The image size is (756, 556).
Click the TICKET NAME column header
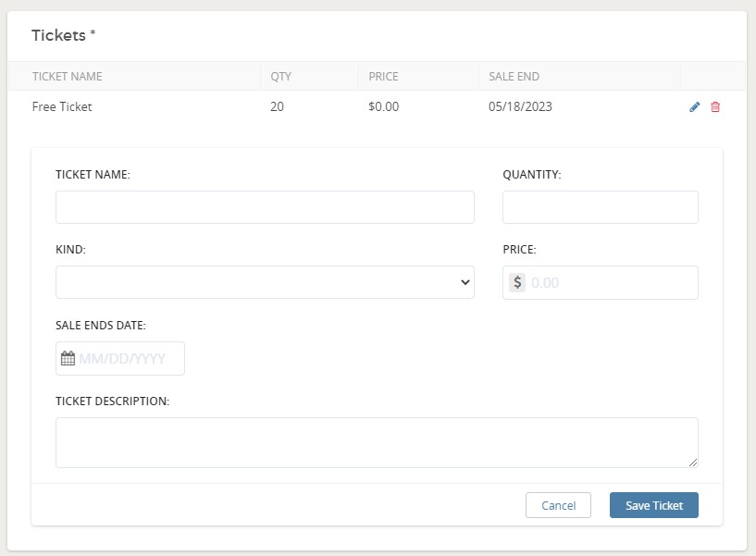click(68, 77)
